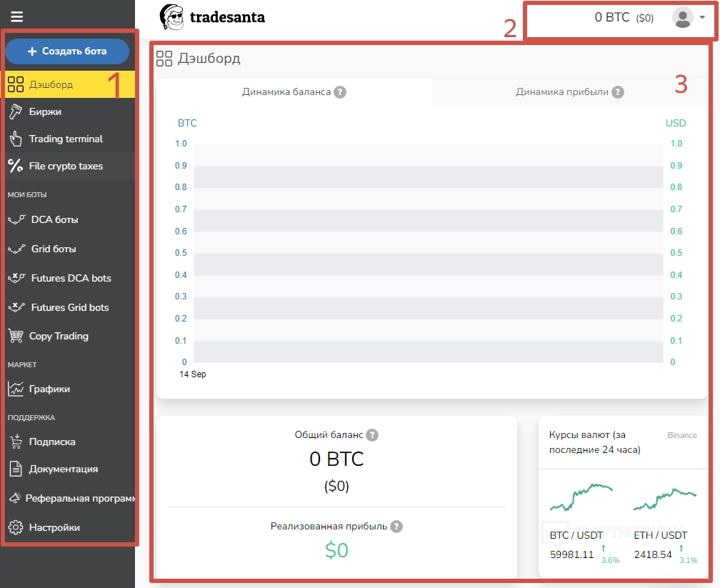Click the 3.6% BTC change value
This screenshot has width=720, height=588.
610,560
